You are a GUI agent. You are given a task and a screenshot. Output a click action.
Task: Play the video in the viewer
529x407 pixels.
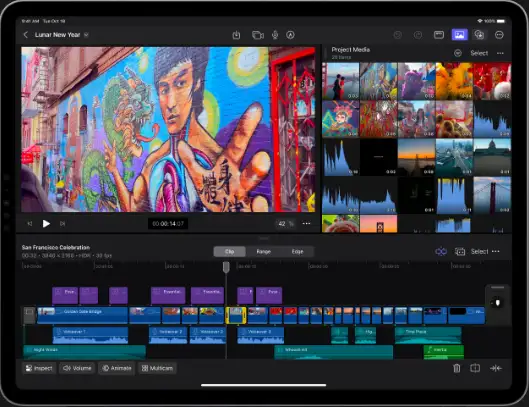click(46, 223)
